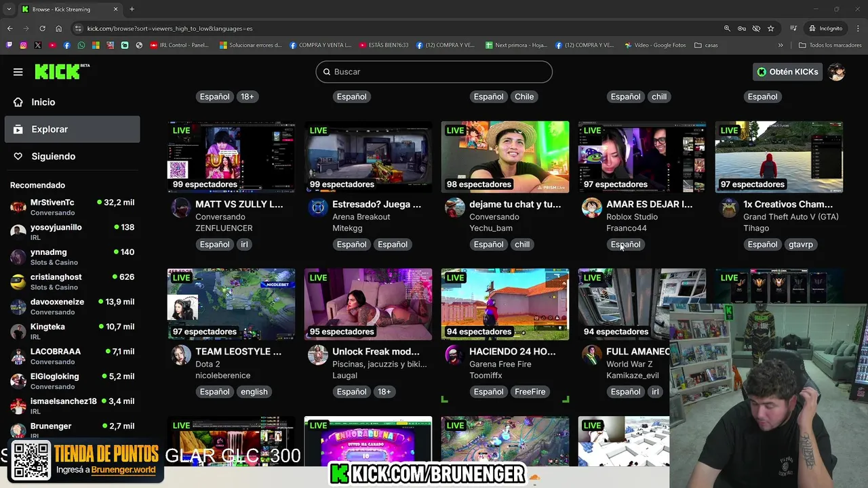The height and width of the screenshot is (488, 868).
Task: Open the hamburger sidebar menu
Action: tap(18, 72)
